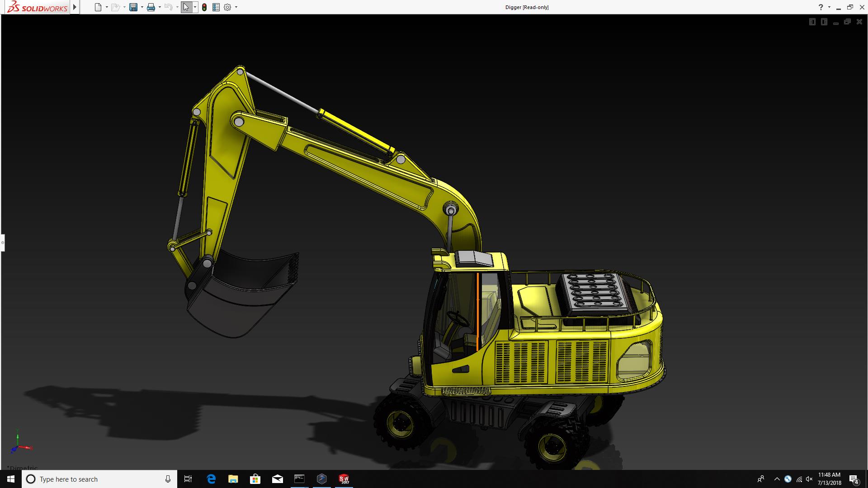This screenshot has height=488, width=868.
Task: Expand the SolidWorks menu flyout arrow
Action: 75,7
